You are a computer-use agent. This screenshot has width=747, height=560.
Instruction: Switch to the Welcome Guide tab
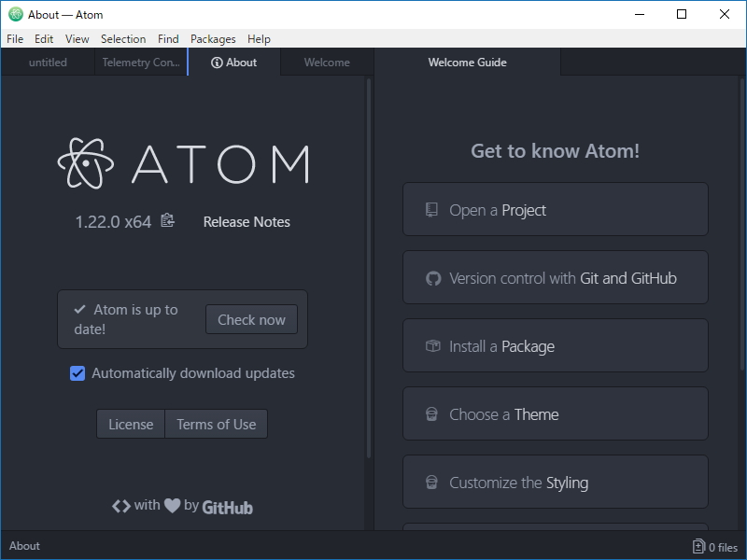467,63
